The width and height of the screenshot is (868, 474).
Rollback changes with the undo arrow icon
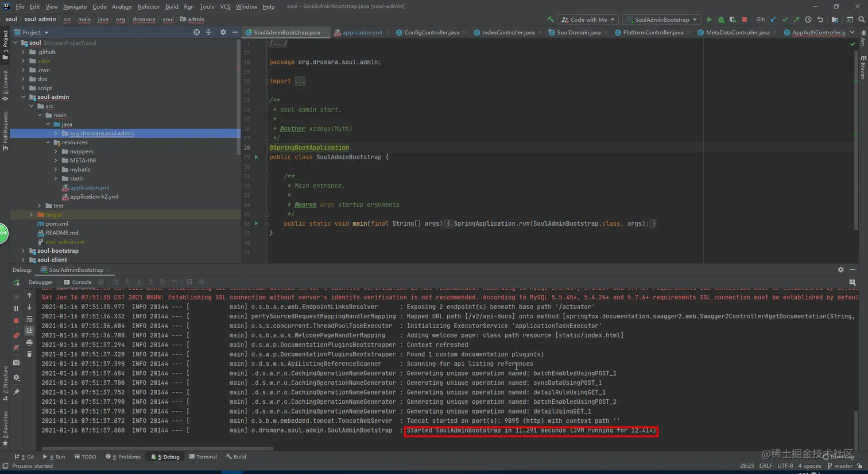tap(820, 20)
